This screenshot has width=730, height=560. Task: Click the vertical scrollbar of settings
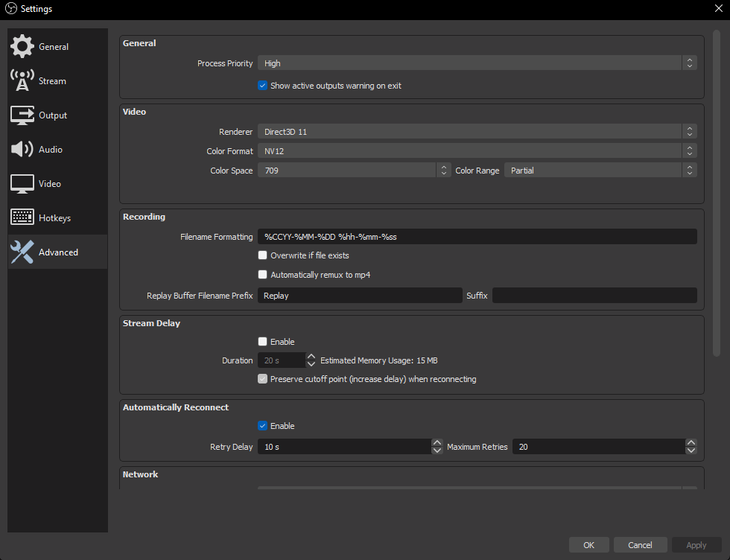717,193
